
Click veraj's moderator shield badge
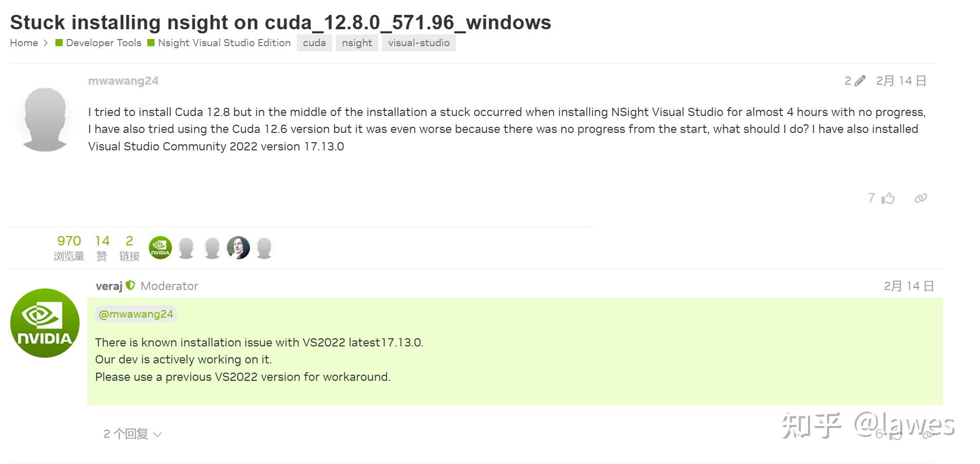pyautogui.click(x=131, y=286)
